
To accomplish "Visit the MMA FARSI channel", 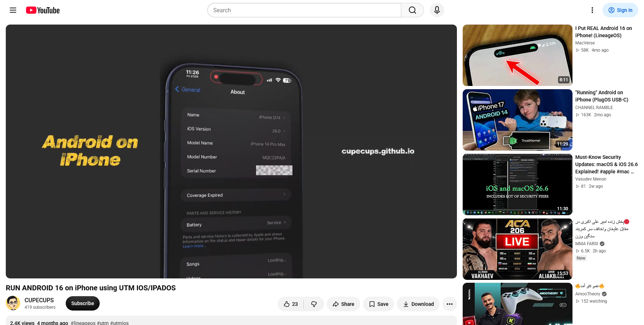I will 587,244.
